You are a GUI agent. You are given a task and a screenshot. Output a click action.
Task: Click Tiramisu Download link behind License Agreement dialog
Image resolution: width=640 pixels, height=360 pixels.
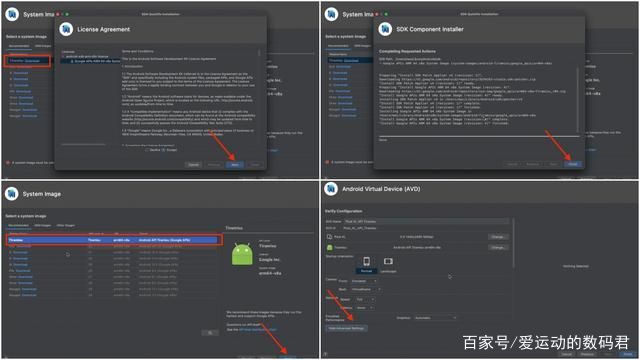point(32,61)
